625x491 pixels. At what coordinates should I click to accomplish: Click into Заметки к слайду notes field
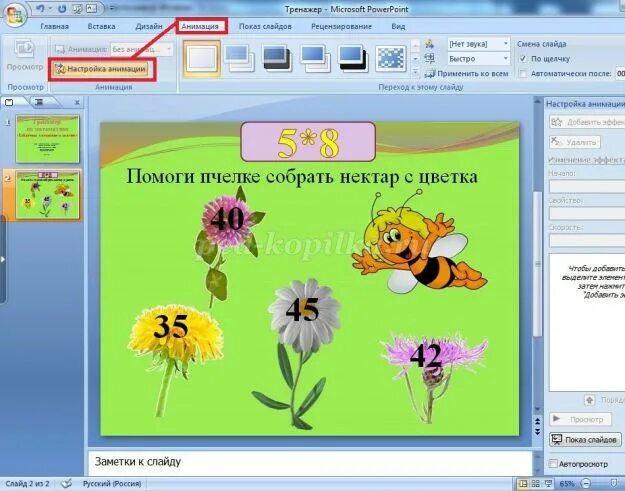tap(310, 462)
